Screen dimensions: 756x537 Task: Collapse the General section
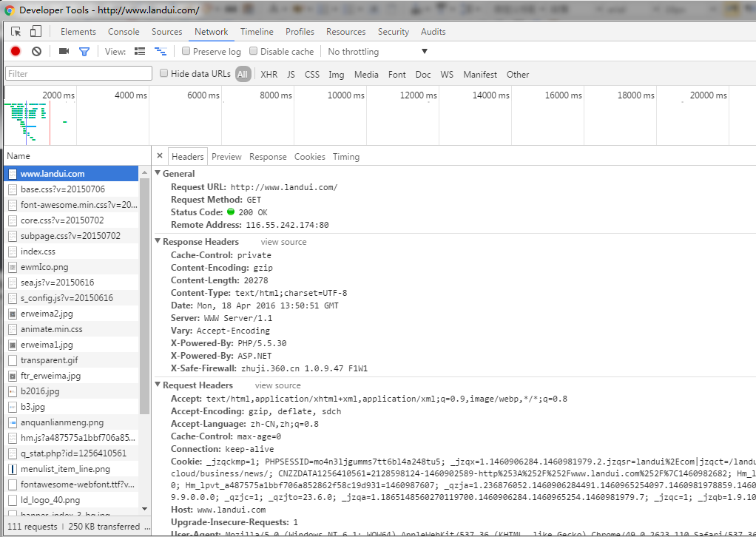(x=158, y=174)
